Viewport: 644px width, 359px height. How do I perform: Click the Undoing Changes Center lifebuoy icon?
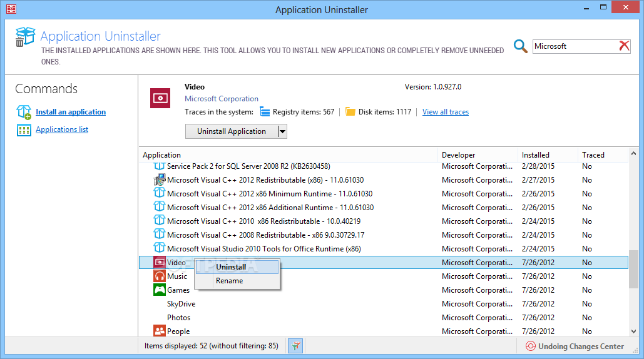point(530,346)
